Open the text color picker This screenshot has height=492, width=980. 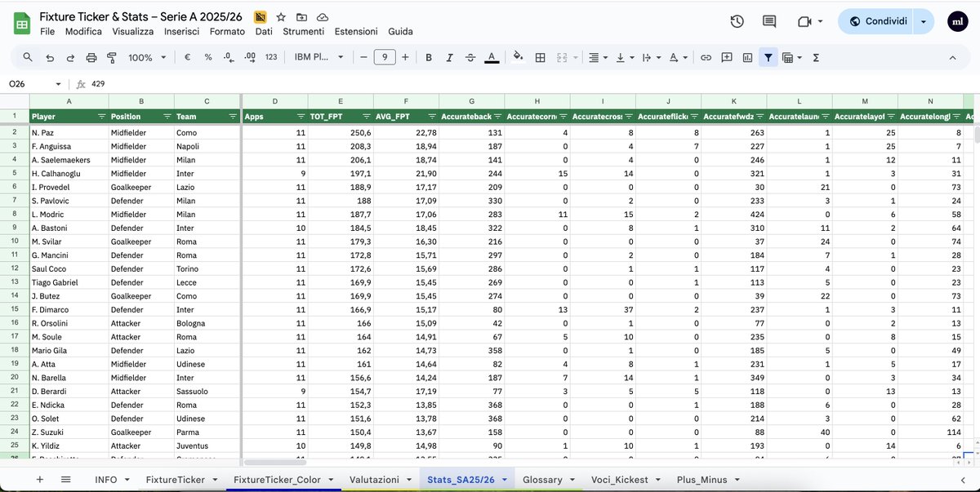pyautogui.click(x=492, y=57)
